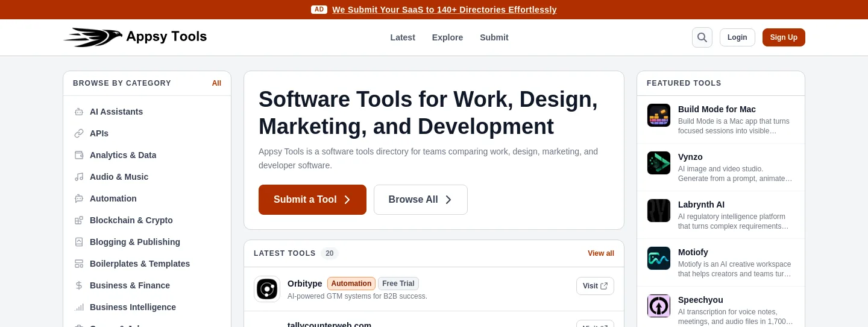Screen dimensions: 868x327
Task: Click the latest tools count badge 20
Action: [x=330, y=253]
